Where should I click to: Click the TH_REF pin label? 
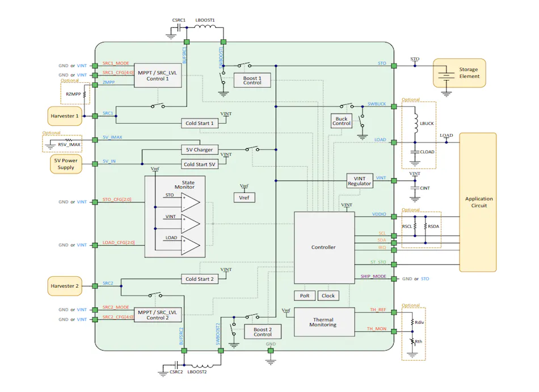tap(378, 310)
